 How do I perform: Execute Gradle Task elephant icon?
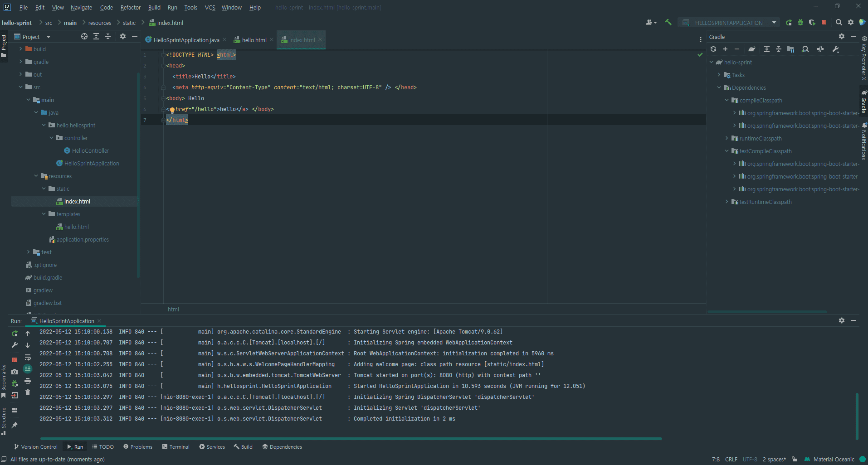752,49
